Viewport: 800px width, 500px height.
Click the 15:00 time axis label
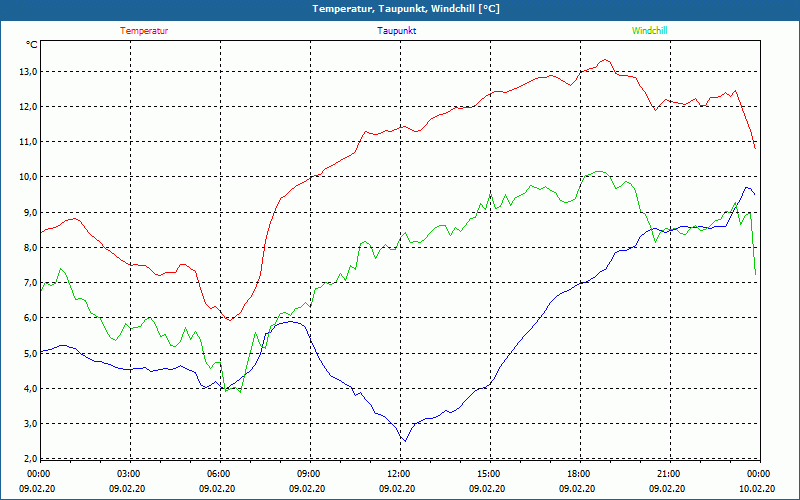(x=490, y=474)
